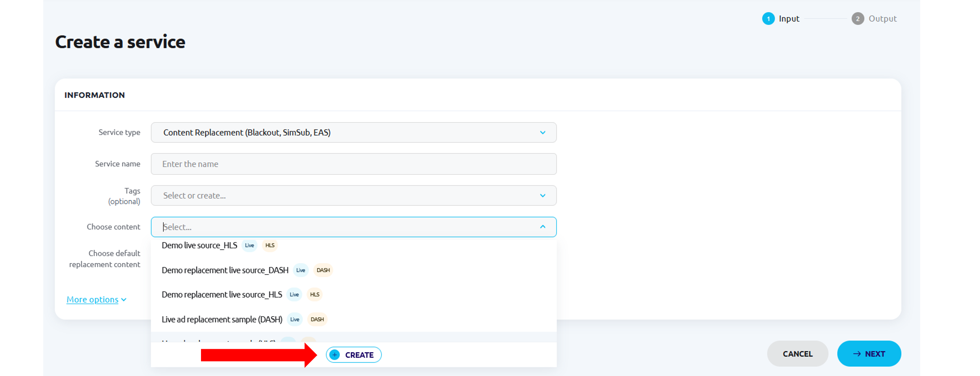
Task: Go to step 1 Input
Action: pos(781,18)
